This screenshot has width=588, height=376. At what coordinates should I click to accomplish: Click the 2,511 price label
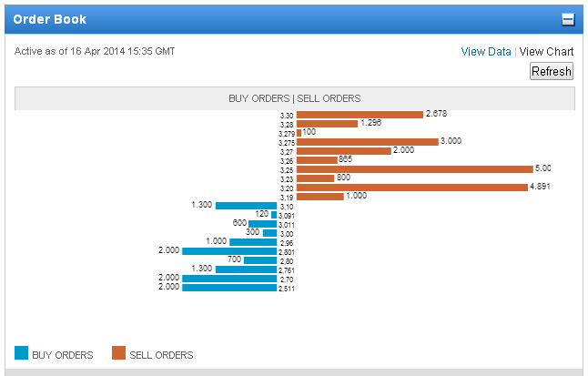287,289
